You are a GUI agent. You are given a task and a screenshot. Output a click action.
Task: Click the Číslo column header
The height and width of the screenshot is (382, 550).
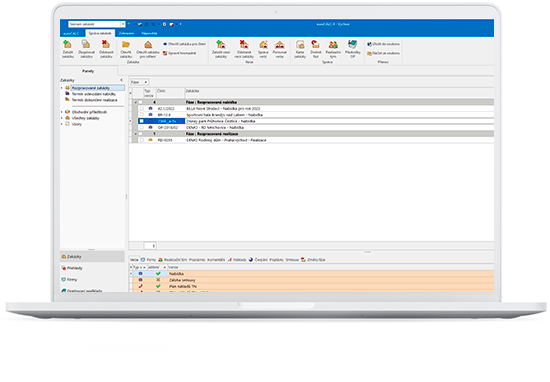point(170,93)
